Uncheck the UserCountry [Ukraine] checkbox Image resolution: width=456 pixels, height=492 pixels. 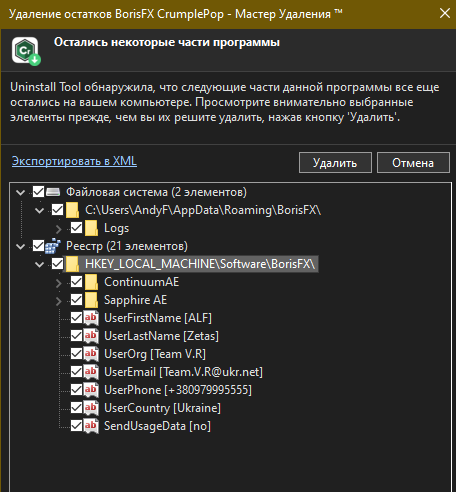click(x=76, y=408)
